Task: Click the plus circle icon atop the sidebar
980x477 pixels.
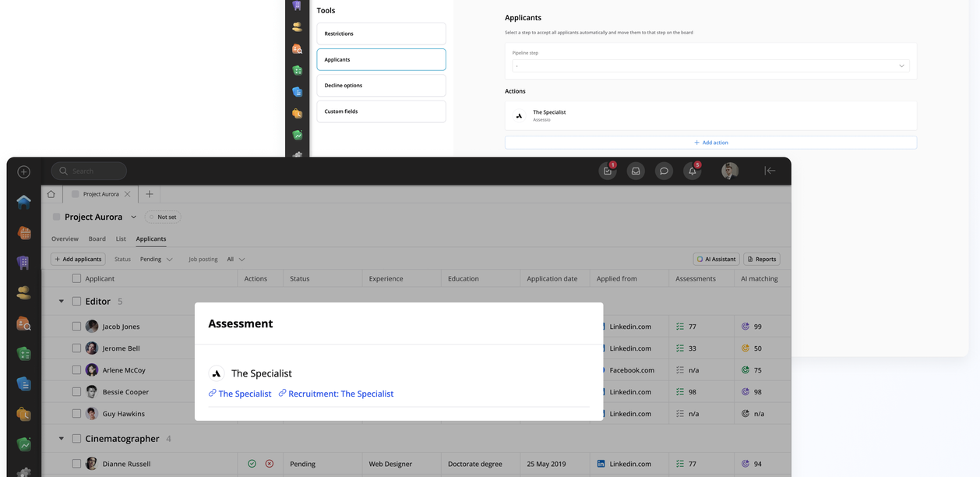Action: tap(23, 171)
